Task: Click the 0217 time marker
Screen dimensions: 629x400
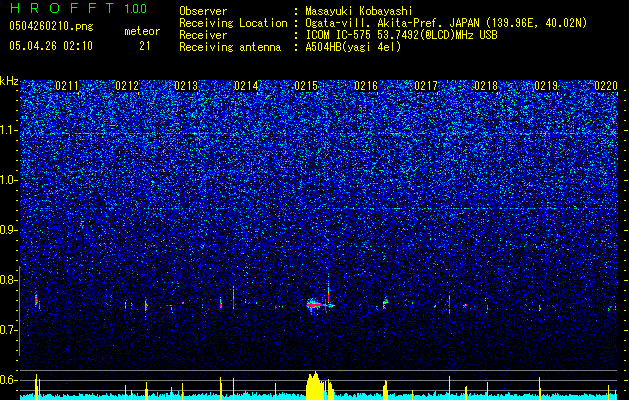Action: 426,86
